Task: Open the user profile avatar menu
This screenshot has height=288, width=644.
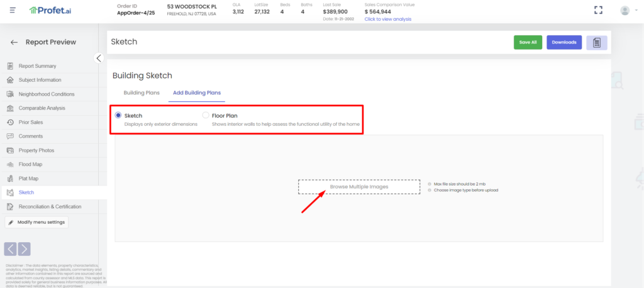Action: coord(625,10)
